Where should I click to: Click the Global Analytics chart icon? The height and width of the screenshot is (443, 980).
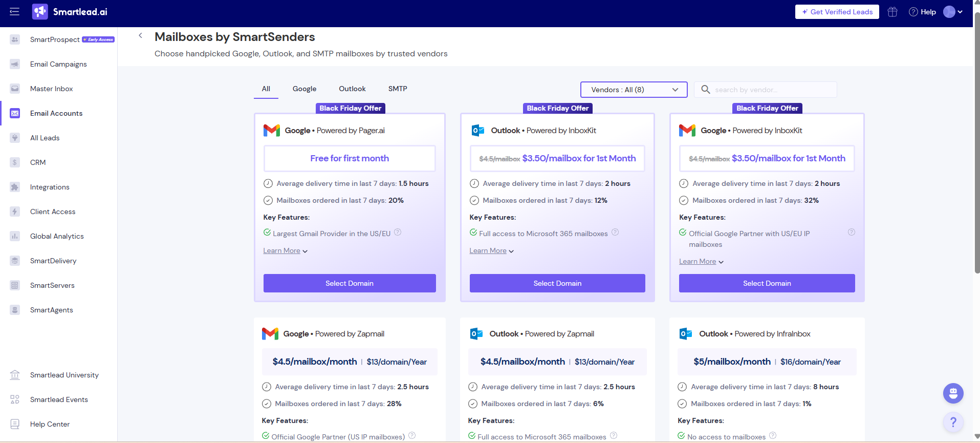pos(15,236)
